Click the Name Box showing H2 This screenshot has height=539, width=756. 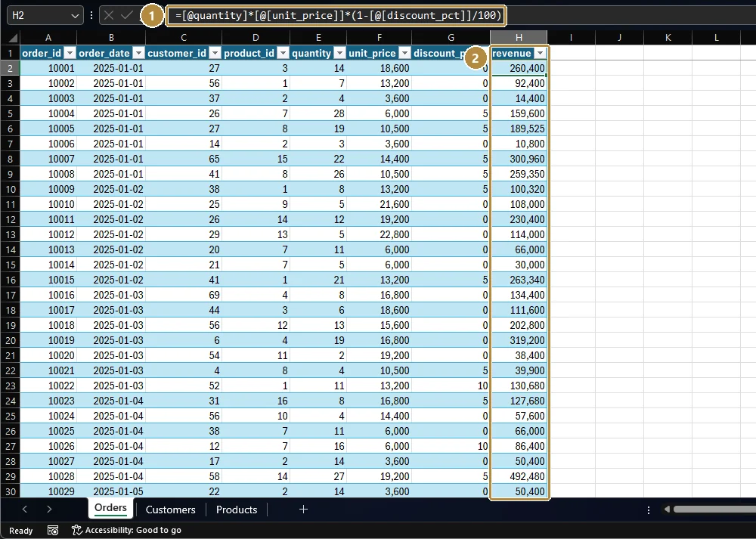coord(44,15)
